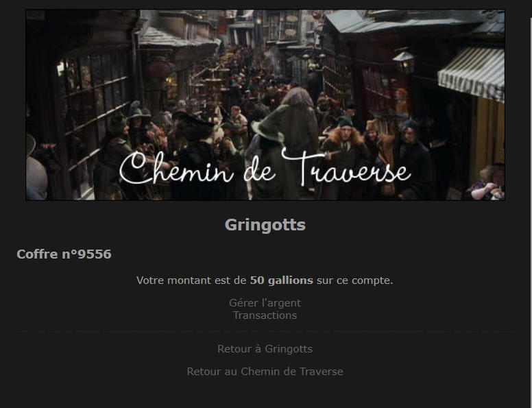Click the Coffre n°9556 vault heading

pyautogui.click(x=64, y=254)
